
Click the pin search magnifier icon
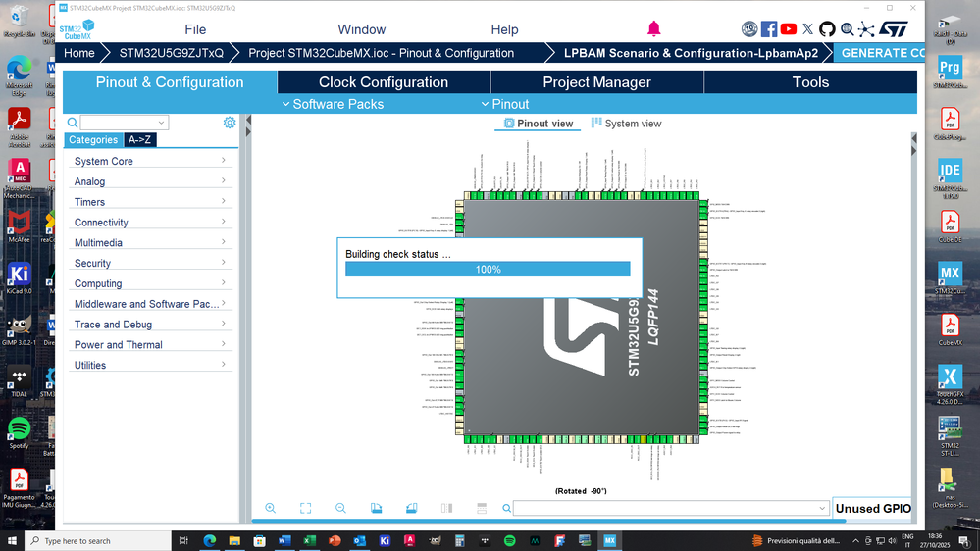(507, 509)
